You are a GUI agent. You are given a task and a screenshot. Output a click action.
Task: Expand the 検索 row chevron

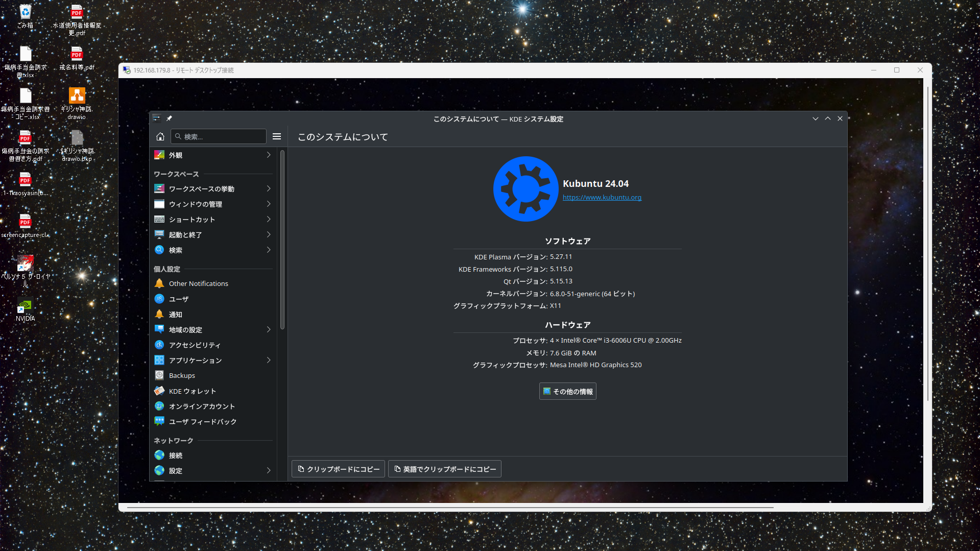[269, 250]
